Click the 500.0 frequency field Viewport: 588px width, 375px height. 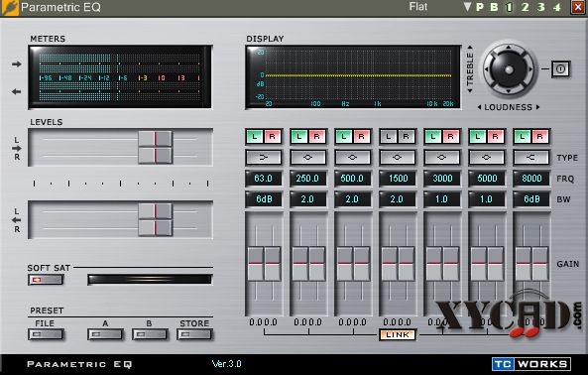point(353,179)
